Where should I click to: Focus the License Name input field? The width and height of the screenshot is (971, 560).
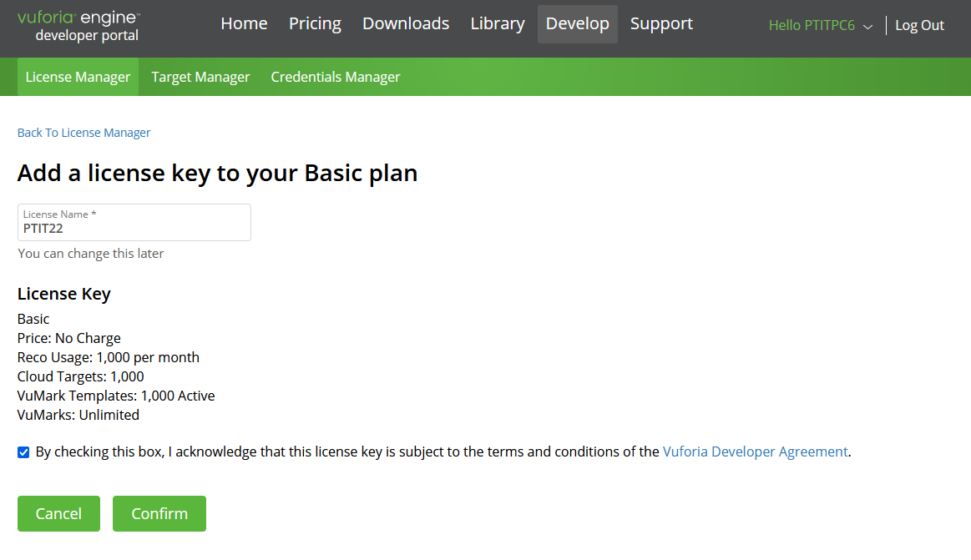coord(134,228)
